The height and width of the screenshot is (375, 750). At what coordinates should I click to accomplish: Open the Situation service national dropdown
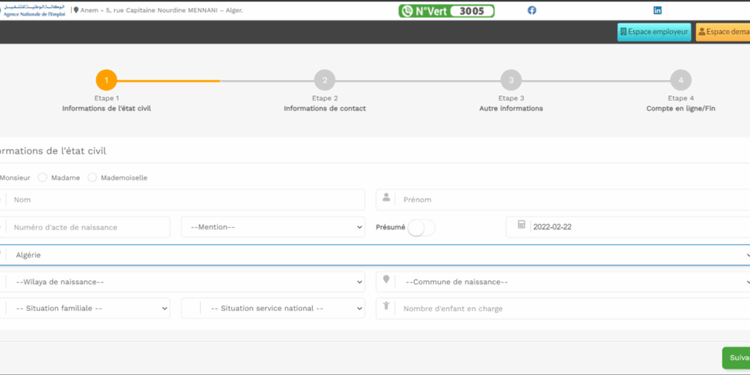(x=273, y=309)
